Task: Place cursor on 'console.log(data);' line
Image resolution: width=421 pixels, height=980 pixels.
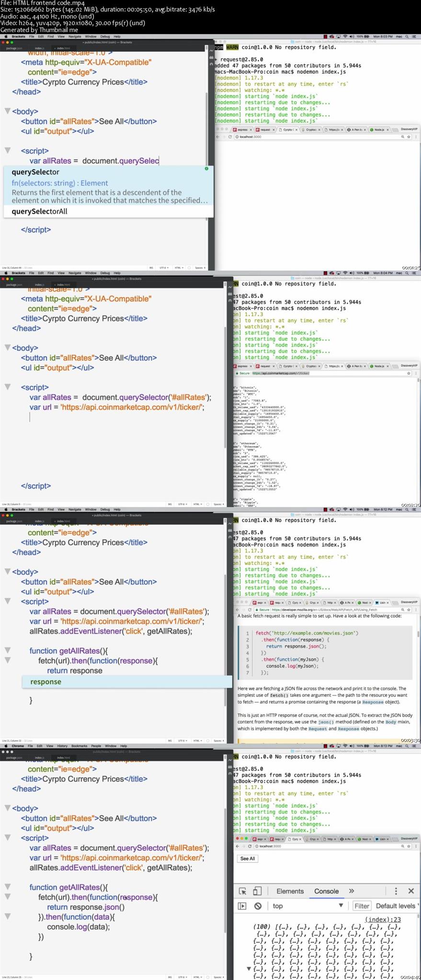Action: (x=79, y=927)
